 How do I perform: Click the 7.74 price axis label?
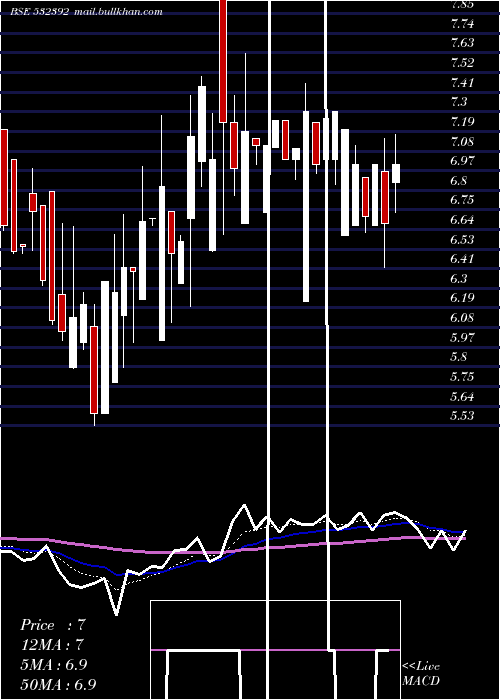pyautogui.click(x=462, y=23)
